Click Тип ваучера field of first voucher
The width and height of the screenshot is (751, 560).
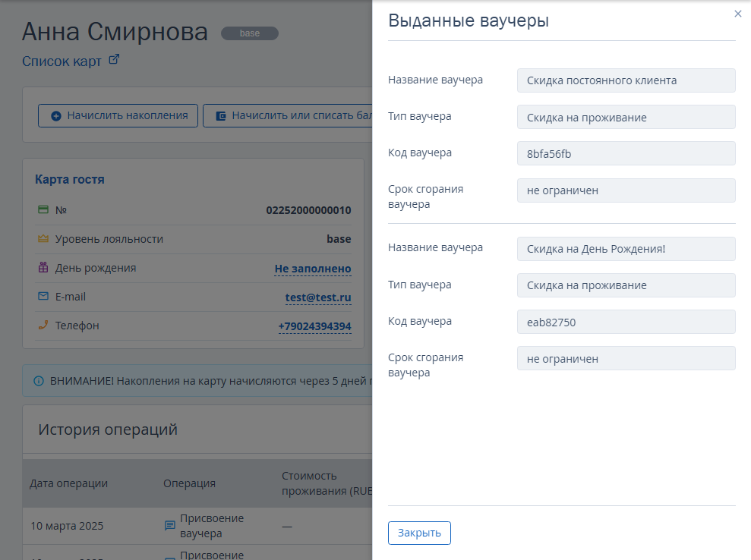click(x=626, y=118)
